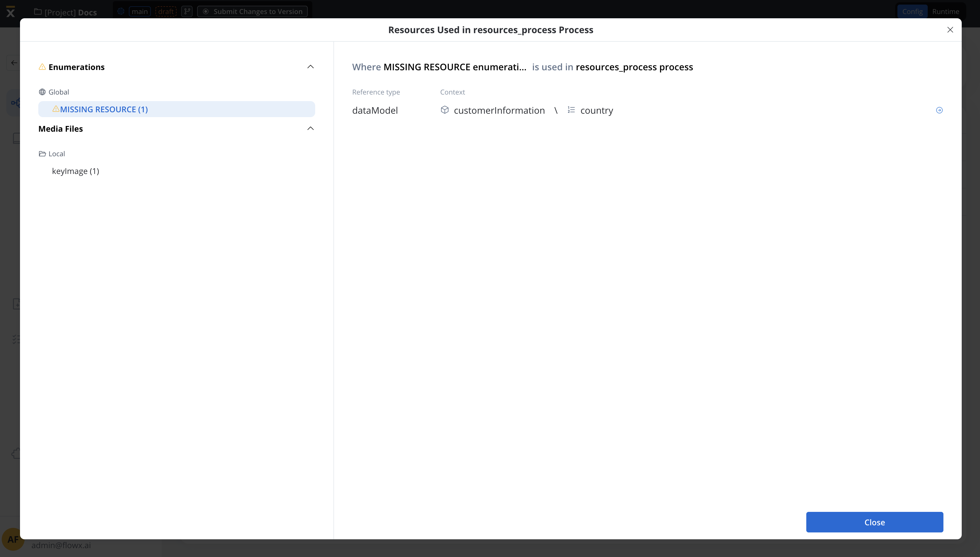Click the country enumeration list icon
This screenshot has height=557, width=980.
point(571,110)
